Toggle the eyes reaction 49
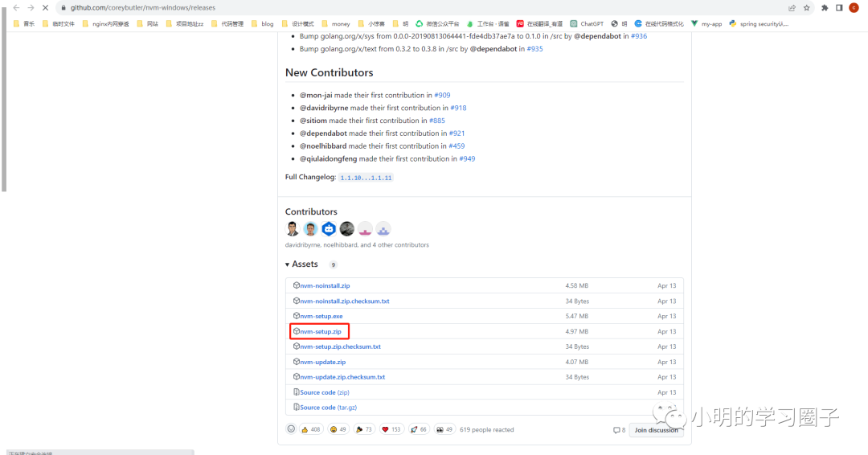Image resolution: width=868 pixels, height=455 pixels. click(444, 429)
